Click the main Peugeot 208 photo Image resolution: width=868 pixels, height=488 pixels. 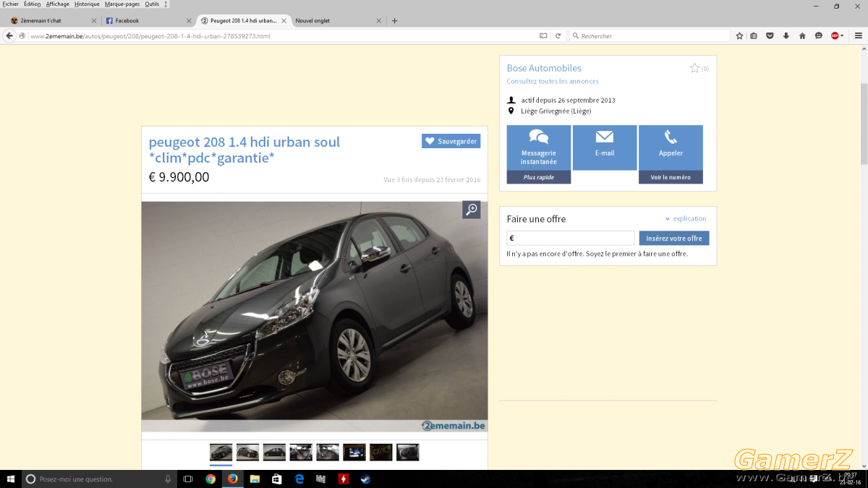[x=315, y=317]
